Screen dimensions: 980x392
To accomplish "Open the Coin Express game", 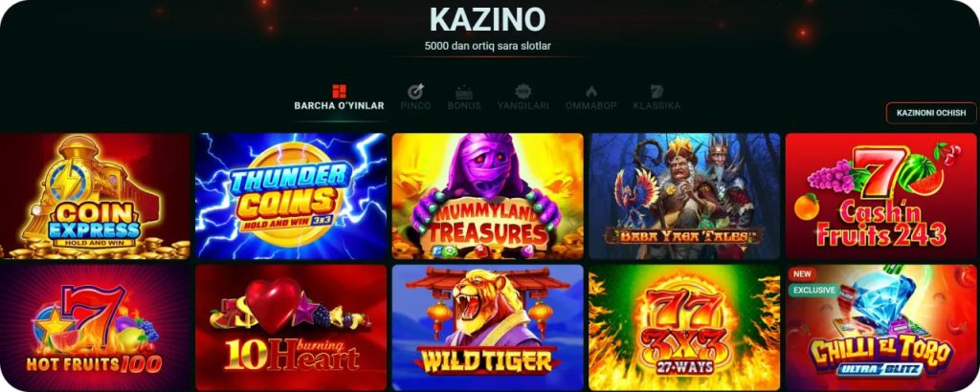I will (x=95, y=196).
